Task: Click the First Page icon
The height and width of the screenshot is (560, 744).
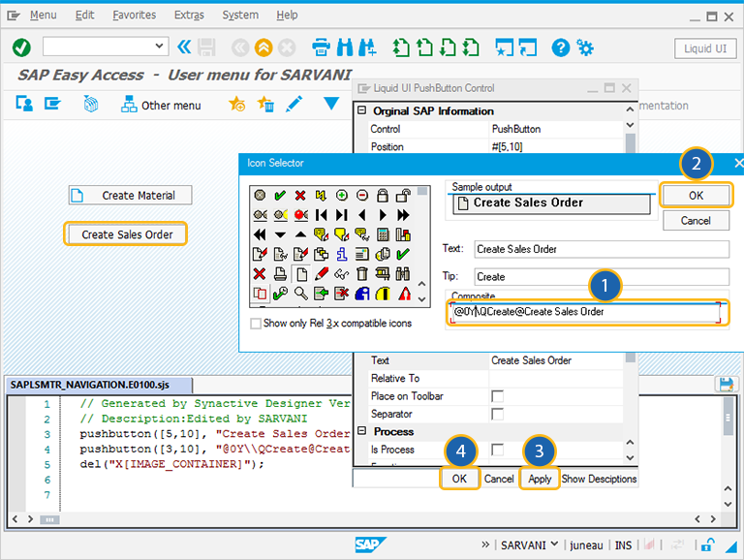Action: (401, 47)
